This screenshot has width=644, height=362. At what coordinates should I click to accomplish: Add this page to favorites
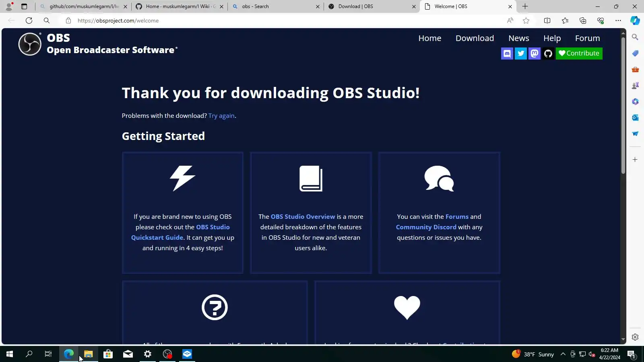point(526,21)
